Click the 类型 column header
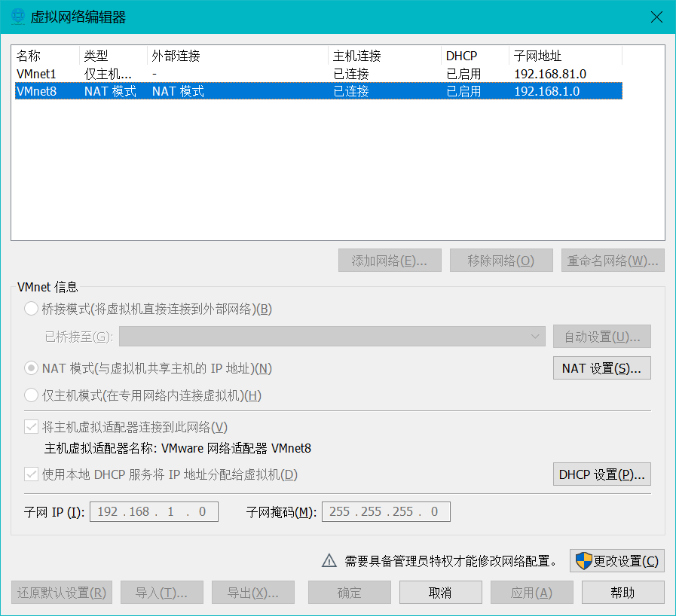 113,56
